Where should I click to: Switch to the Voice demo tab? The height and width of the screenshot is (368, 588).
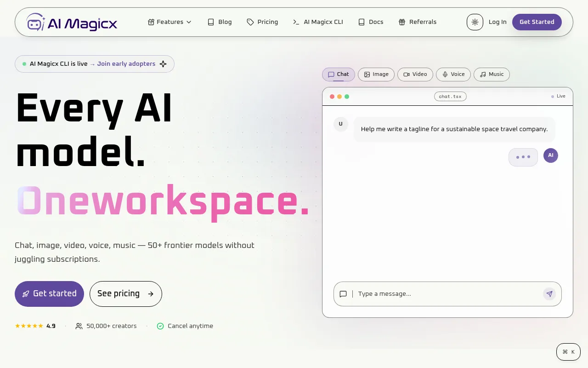[453, 75]
